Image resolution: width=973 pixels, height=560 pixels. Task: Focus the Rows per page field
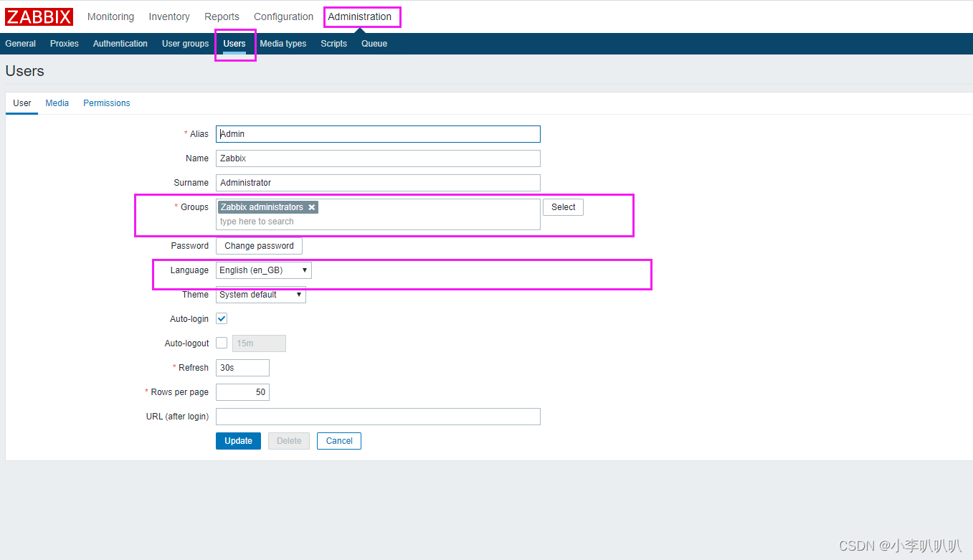(x=242, y=392)
